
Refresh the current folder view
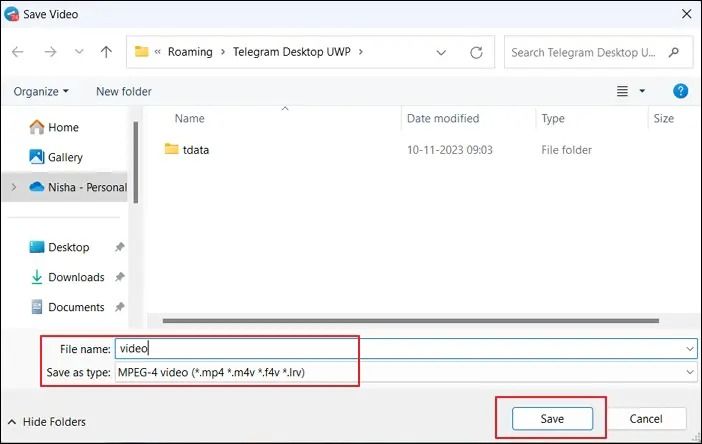(476, 52)
